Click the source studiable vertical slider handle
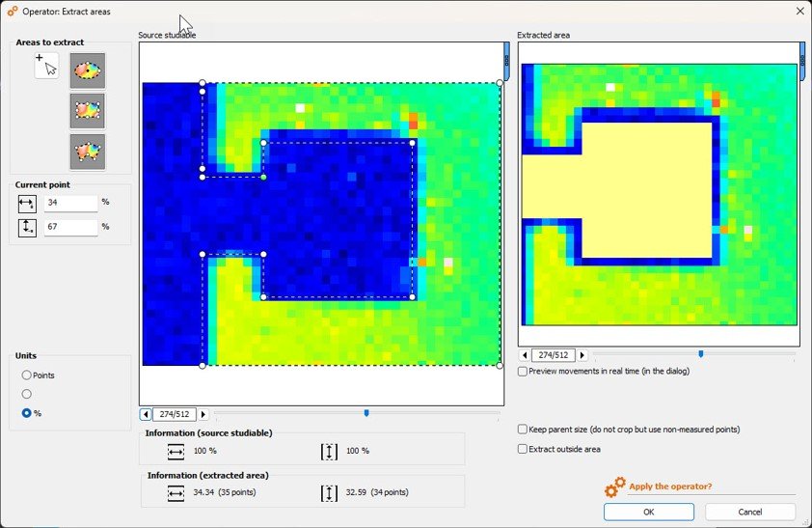812x528 pixels. point(507,61)
